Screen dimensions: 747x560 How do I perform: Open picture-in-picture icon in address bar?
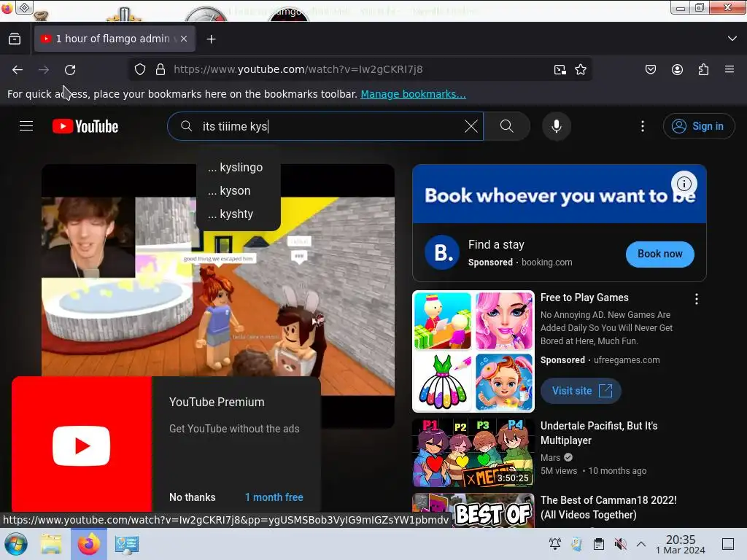click(x=560, y=69)
